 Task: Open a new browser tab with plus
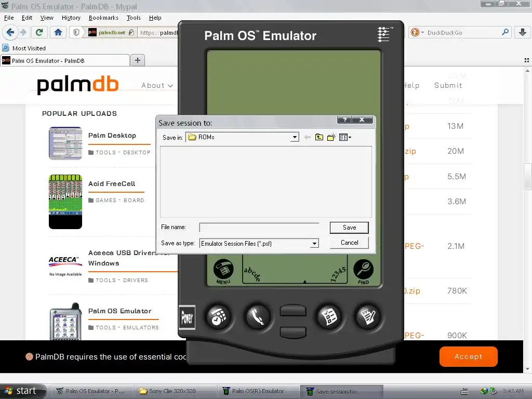(137, 60)
